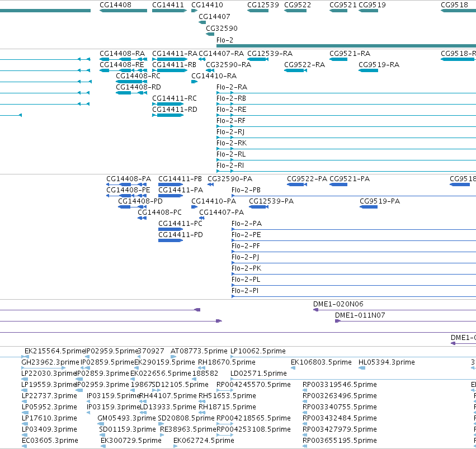The height and width of the screenshot is (449, 476).
Task: Click transcript CG14408-RA label
Action: click(x=122, y=53)
